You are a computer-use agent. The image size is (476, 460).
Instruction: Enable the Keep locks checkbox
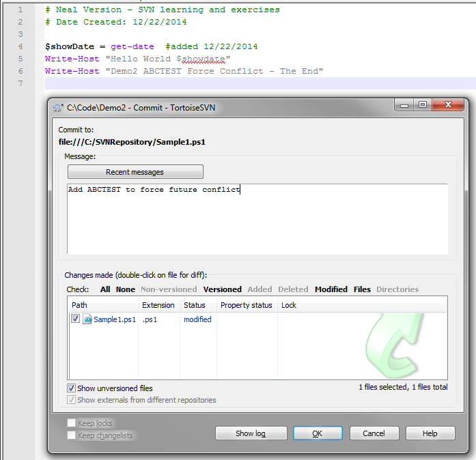point(71,422)
